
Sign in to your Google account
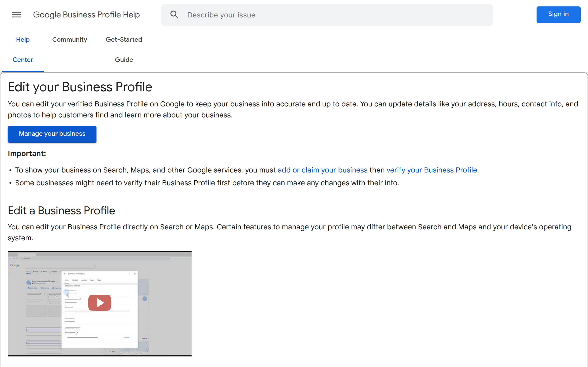pyautogui.click(x=558, y=14)
